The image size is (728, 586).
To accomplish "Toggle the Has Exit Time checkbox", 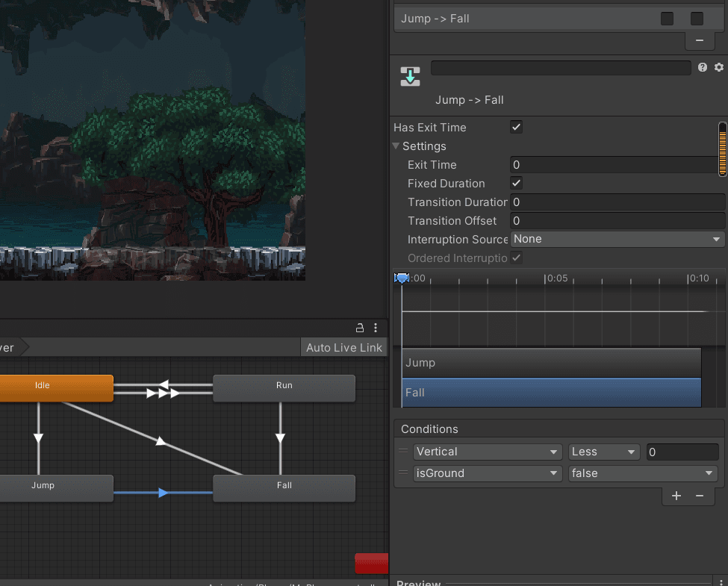I will [516, 127].
